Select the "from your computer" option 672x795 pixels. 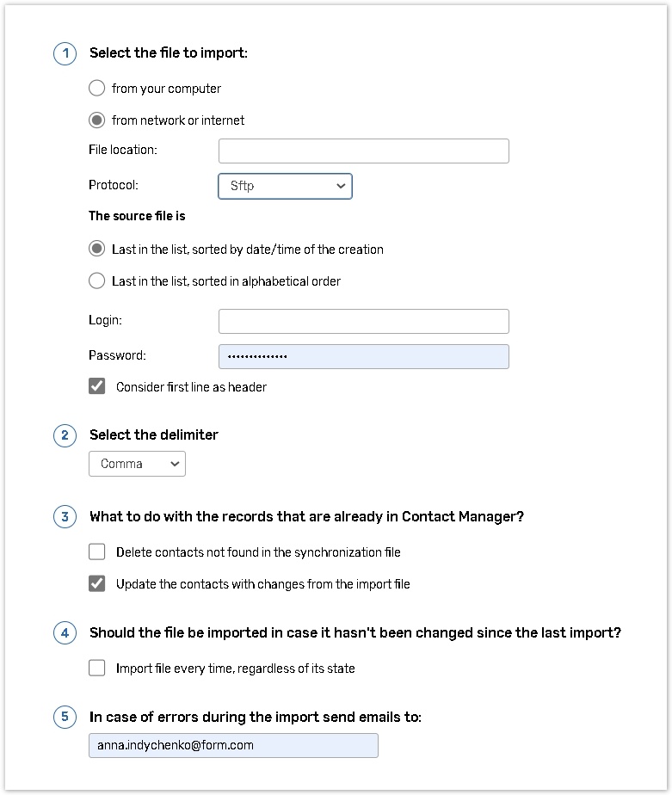pyautogui.click(x=97, y=89)
